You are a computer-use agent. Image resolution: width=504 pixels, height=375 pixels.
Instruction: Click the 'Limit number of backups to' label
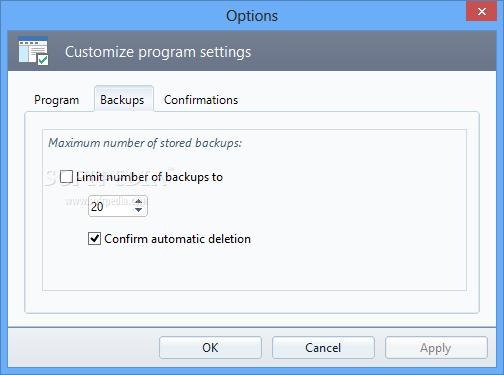[149, 177]
